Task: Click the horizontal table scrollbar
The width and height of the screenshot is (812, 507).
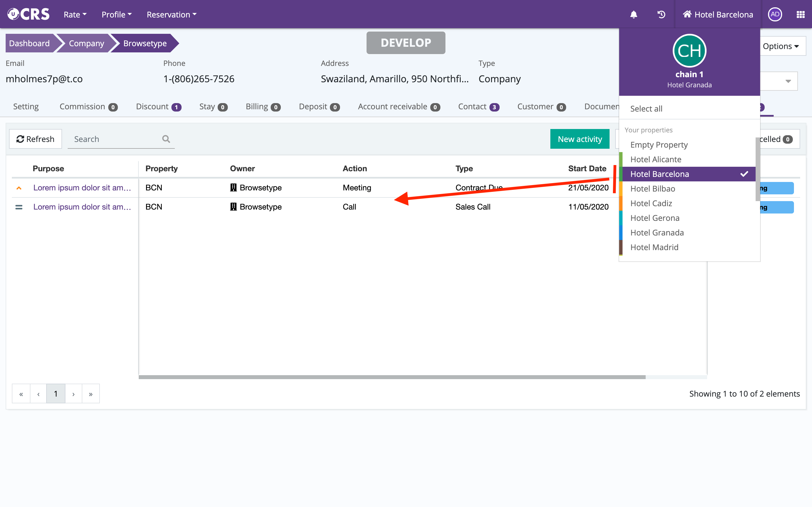Action: [392, 377]
